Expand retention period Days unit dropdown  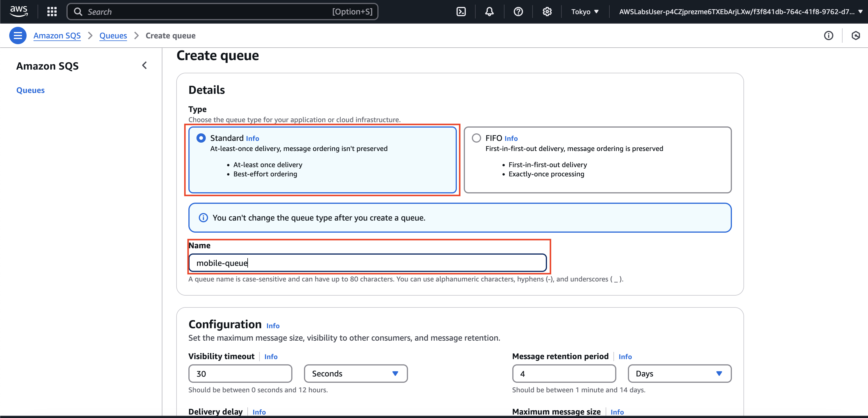point(679,374)
